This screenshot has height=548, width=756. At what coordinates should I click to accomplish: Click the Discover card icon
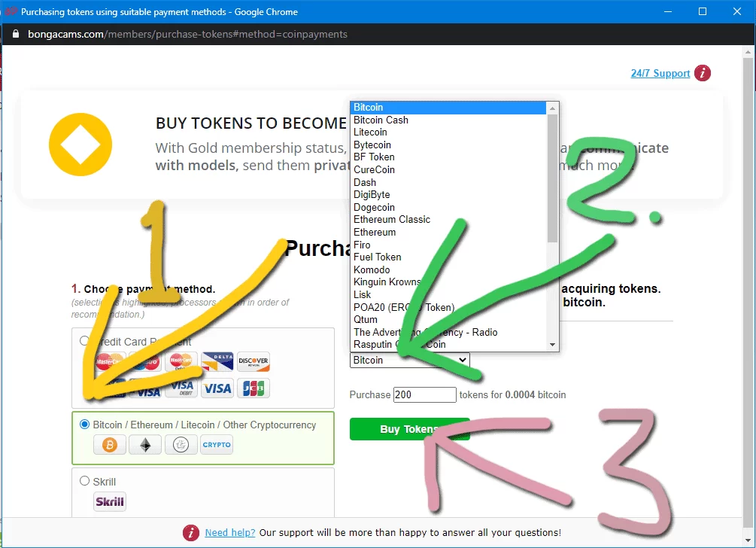tap(254, 361)
